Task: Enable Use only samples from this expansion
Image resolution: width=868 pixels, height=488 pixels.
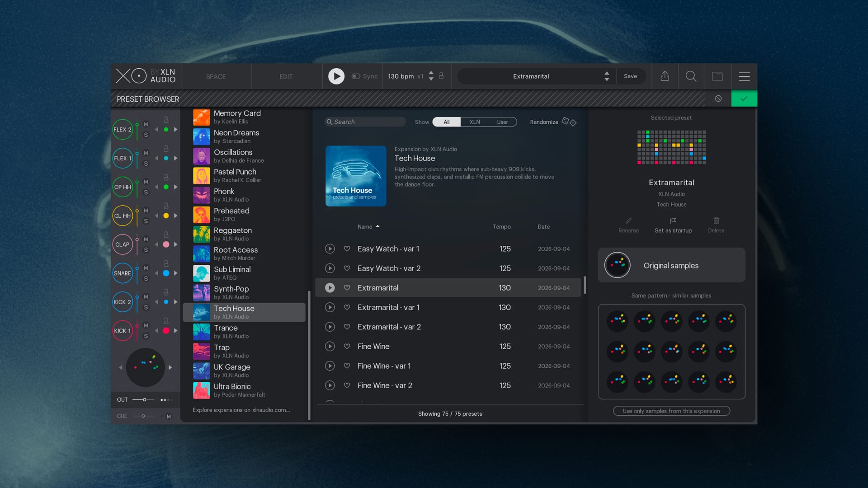Action: [671, 411]
